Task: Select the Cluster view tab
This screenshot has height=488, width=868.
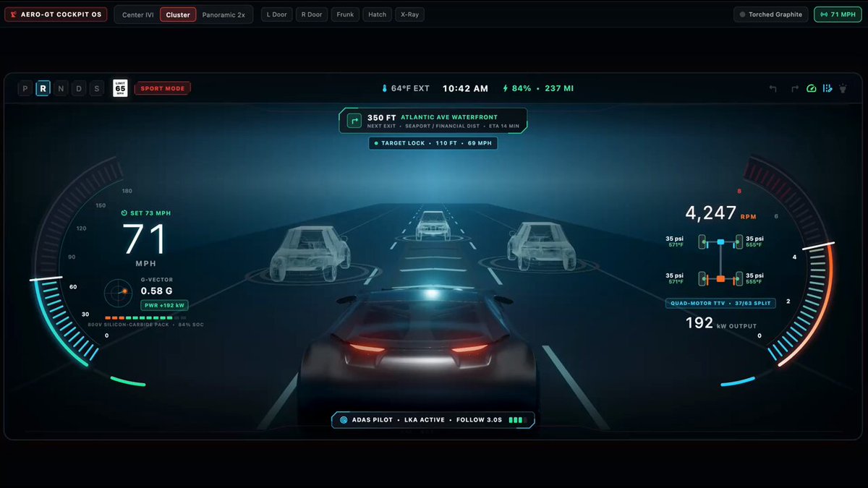Action: [178, 14]
